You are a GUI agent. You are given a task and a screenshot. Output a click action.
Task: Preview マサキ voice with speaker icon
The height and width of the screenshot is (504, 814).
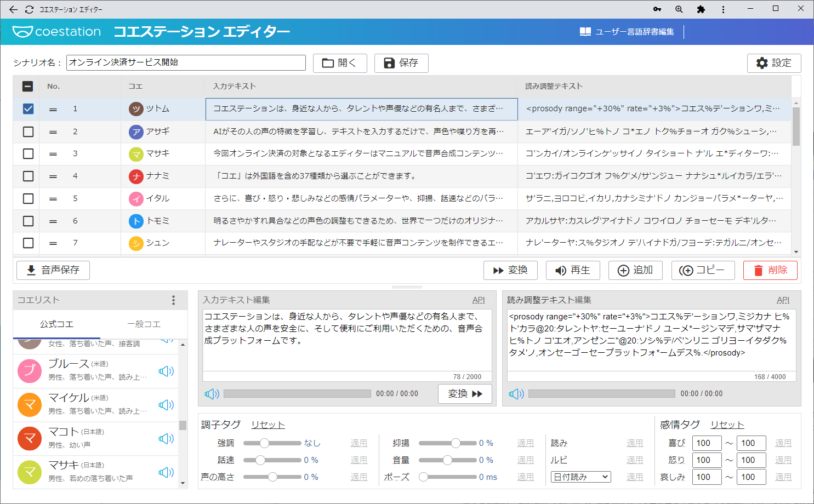[166, 472]
